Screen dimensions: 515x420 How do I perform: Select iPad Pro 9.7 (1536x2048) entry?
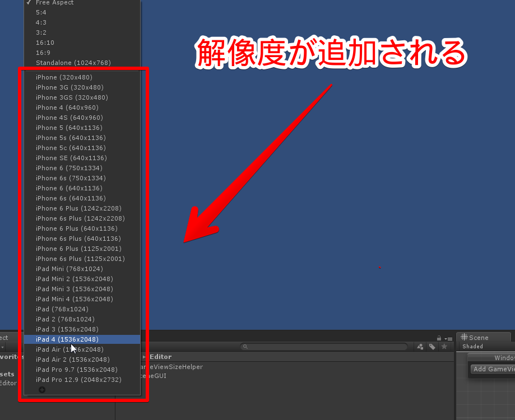click(x=82, y=370)
